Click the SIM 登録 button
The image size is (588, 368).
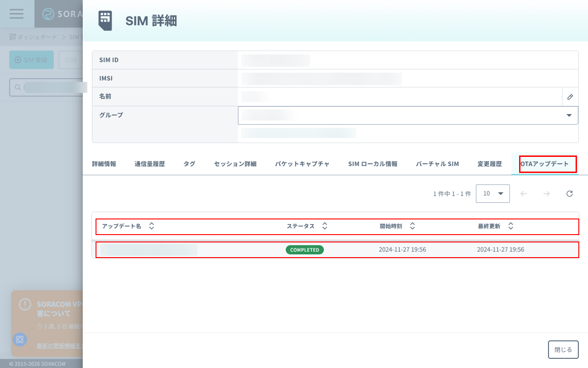pos(31,59)
